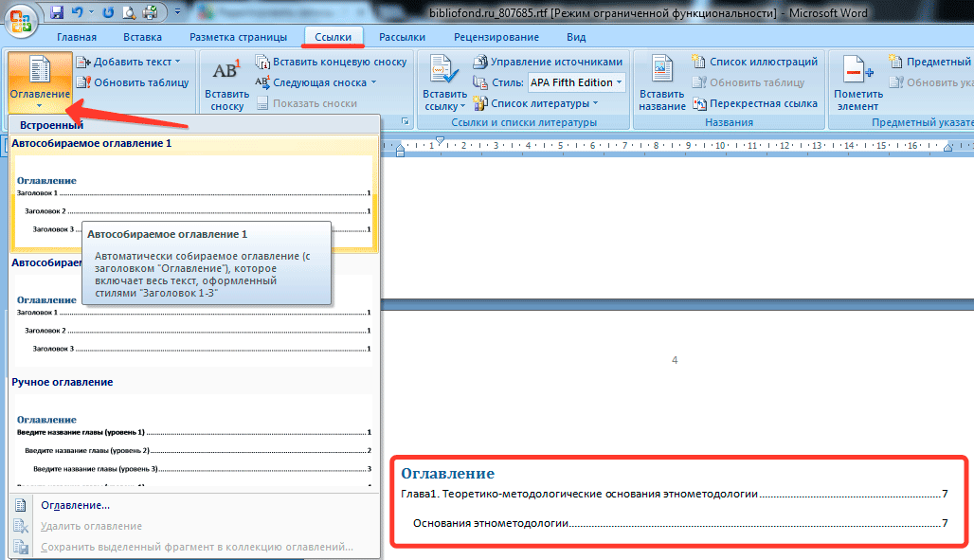The width and height of the screenshot is (974, 560).
Task: Select the Ссылки ribbon tab
Action: 333,37
